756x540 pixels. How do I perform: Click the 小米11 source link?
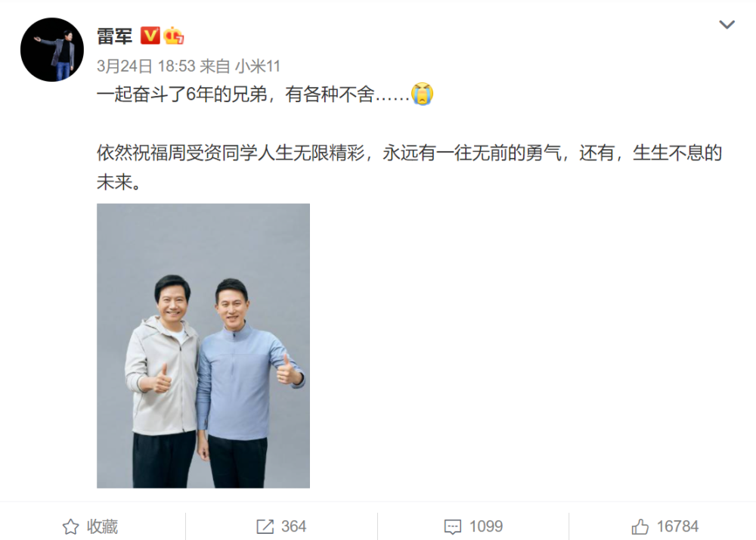point(258,66)
